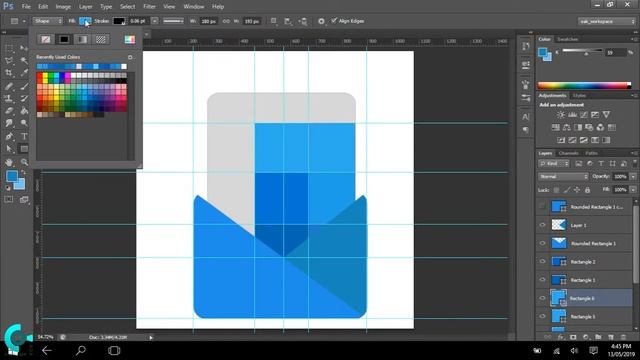Viewport: 640px width, 360px height.
Task: Add a Brightness/Contrast adjustment
Action: click(x=561, y=115)
